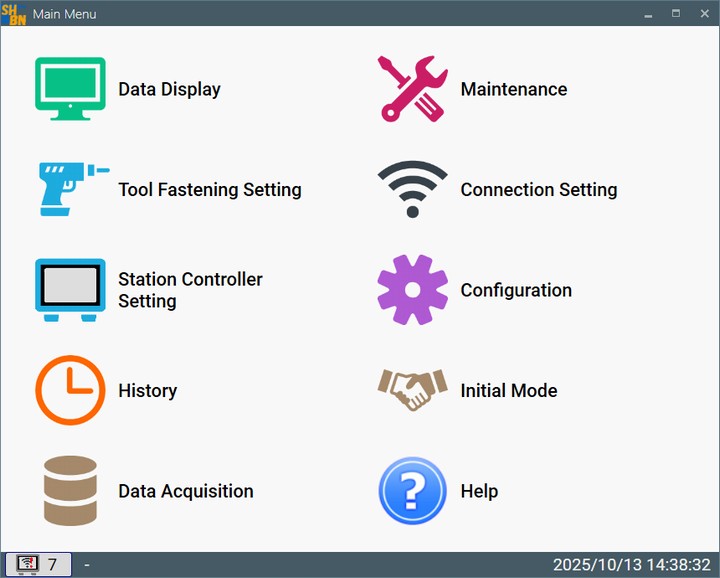720x578 pixels.
Task: Open Configuration with the purple gear icon
Action: 412,290
